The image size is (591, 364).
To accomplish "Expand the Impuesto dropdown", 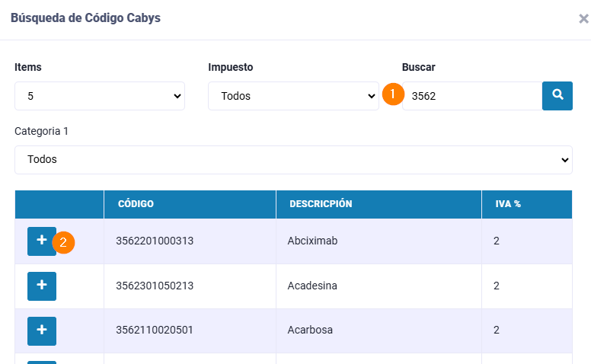I will [x=293, y=96].
